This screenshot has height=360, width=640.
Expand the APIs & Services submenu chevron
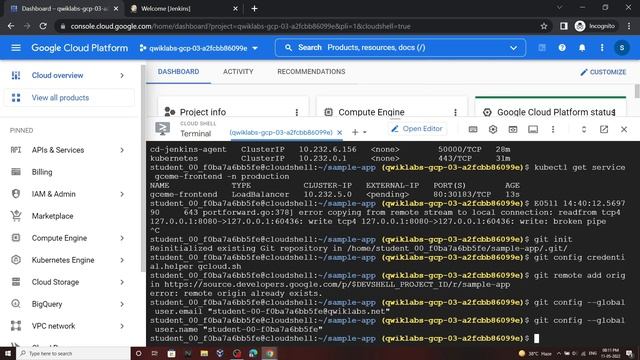pyautogui.click(x=122, y=150)
